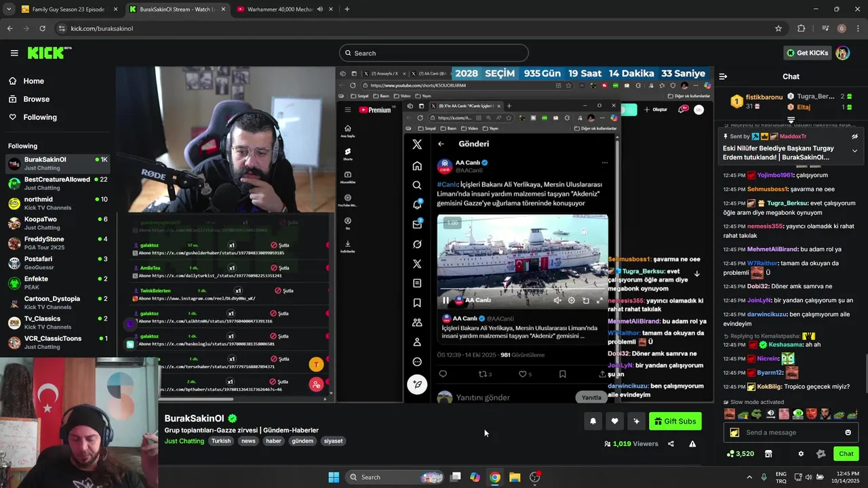This screenshot has width=868, height=488.
Task: Open Get KICKs
Action: pos(807,53)
